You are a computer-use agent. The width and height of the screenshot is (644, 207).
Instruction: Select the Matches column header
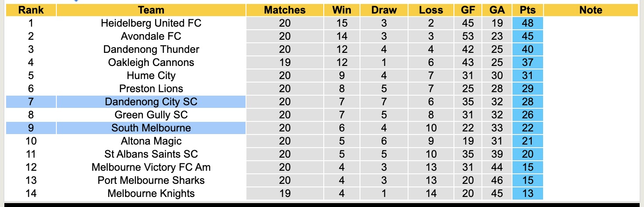pos(284,10)
